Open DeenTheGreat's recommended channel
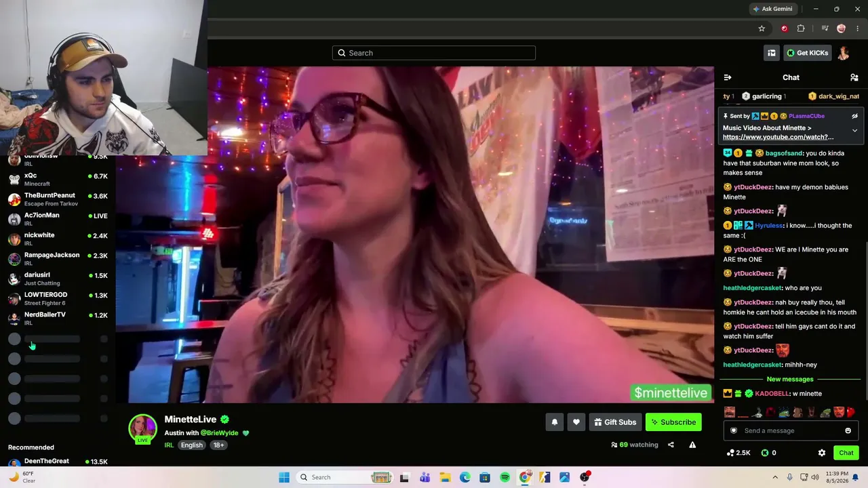Screen dimensions: 868x488 [58, 462]
